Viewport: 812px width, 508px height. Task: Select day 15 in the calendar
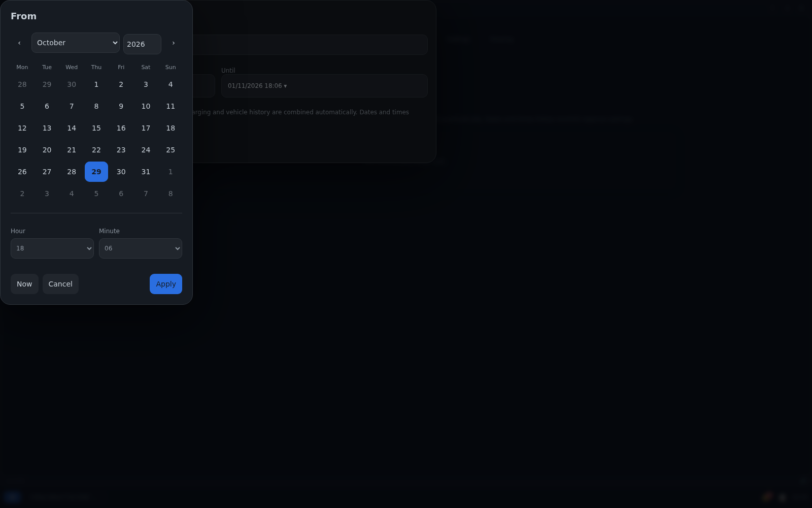[96, 128]
